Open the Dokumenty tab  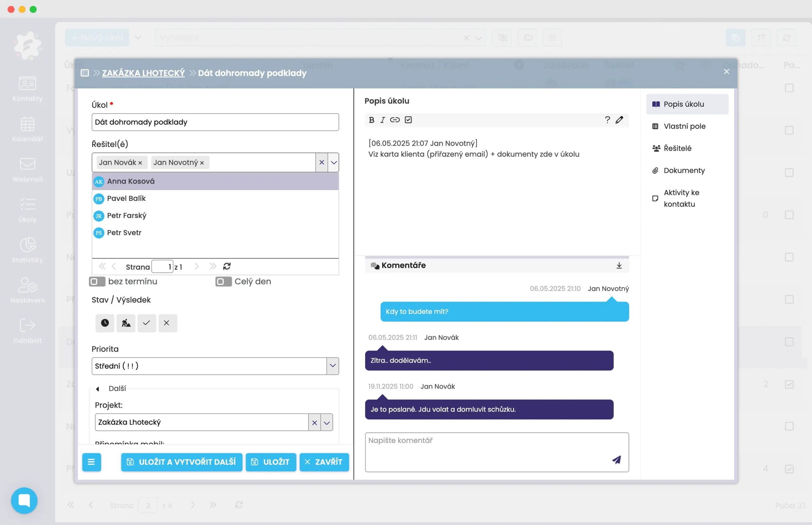(x=684, y=170)
